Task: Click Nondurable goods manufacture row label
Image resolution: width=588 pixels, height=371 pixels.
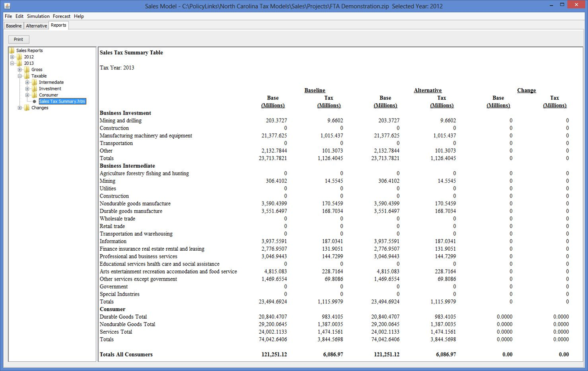Action: [x=135, y=204]
